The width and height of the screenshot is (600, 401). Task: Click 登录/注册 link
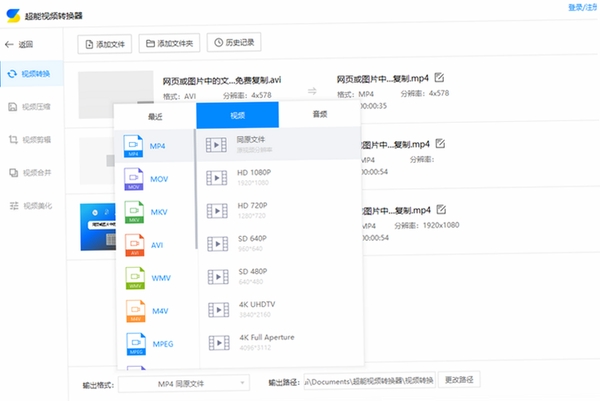coord(582,7)
